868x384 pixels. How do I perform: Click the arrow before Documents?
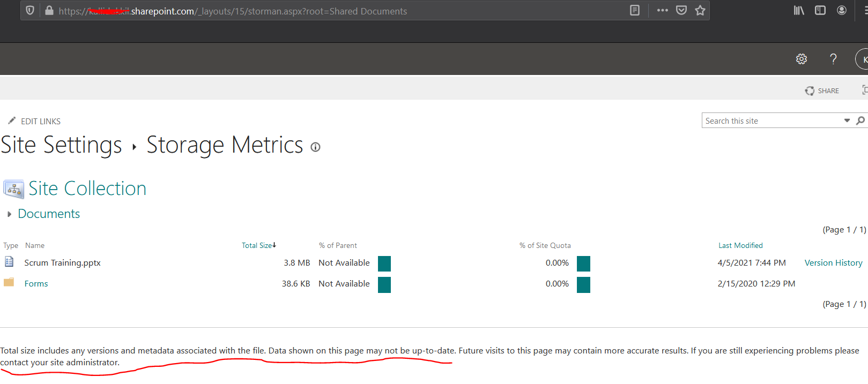point(9,214)
